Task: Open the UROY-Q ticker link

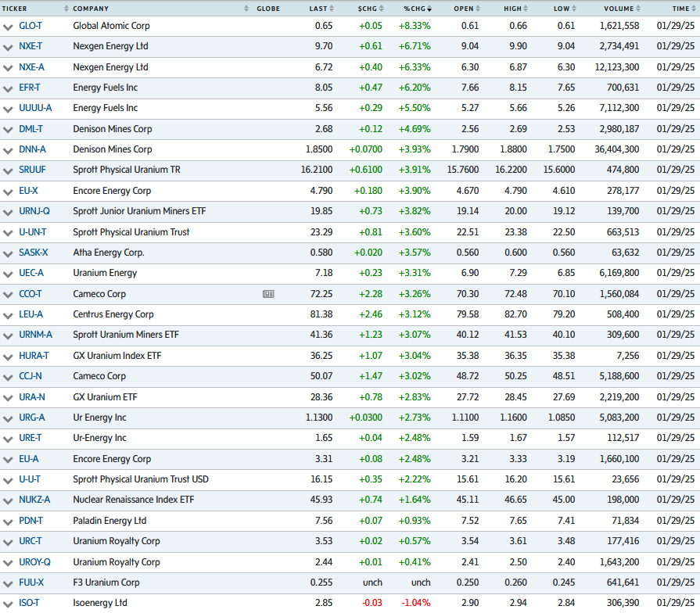Action: click(x=35, y=562)
